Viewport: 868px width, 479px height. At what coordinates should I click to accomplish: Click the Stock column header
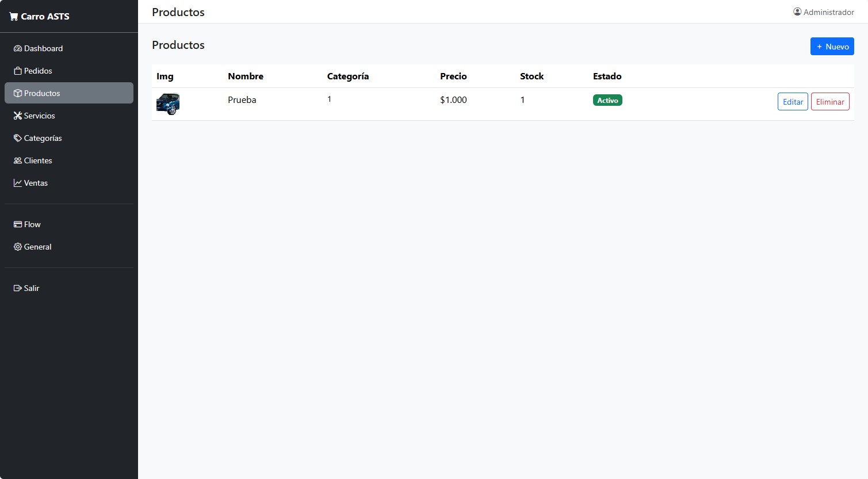[x=531, y=76]
